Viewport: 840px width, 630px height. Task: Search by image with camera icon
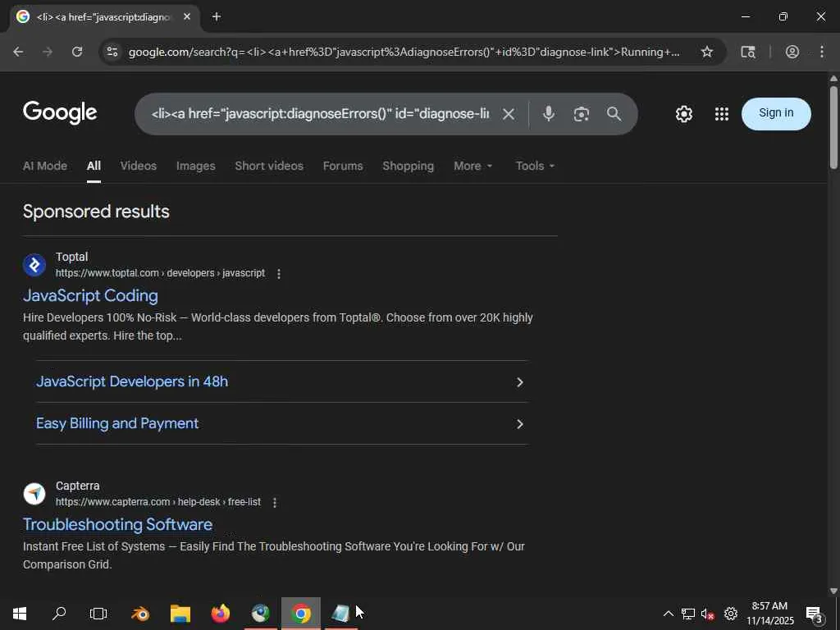click(x=582, y=113)
